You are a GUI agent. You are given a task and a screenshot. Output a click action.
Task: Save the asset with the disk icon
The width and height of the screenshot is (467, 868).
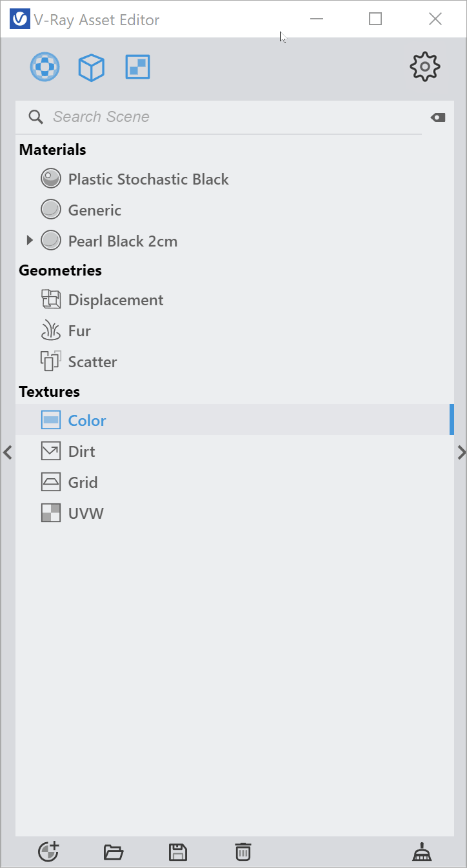point(178,853)
